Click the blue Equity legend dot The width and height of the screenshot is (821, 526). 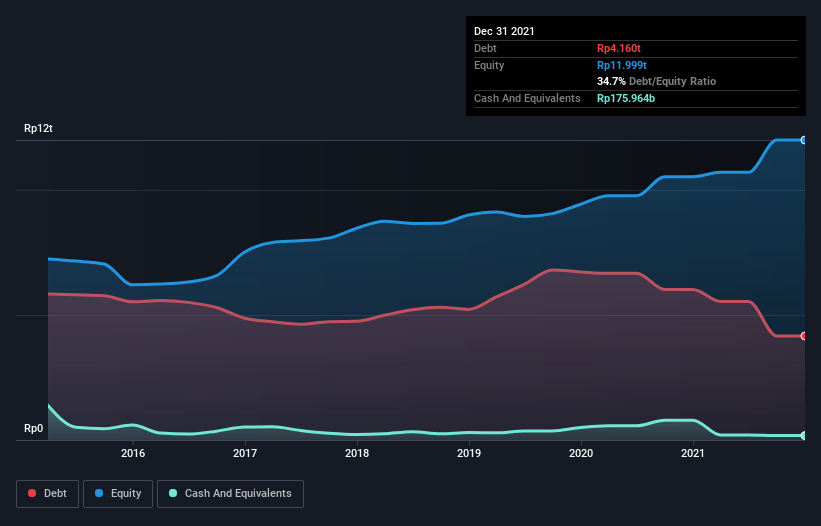coord(99,493)
